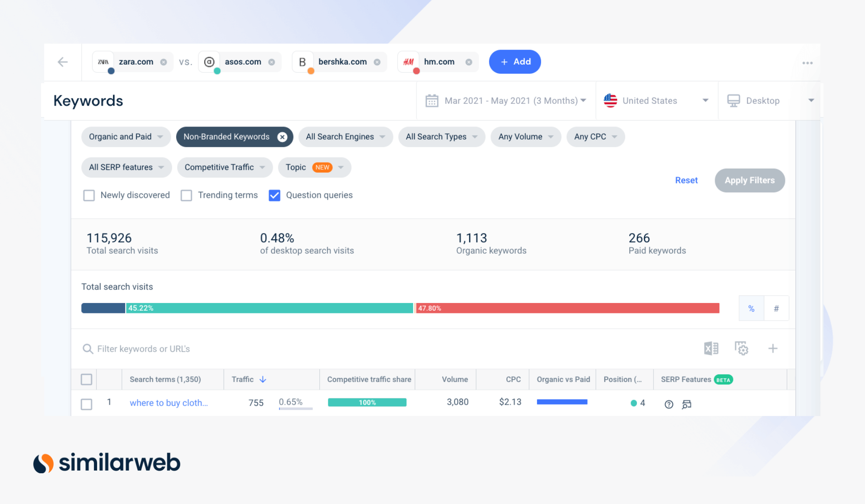This screenshot has width=865, height=504.
Task: Click the Reset filters link
Action: 686,180
